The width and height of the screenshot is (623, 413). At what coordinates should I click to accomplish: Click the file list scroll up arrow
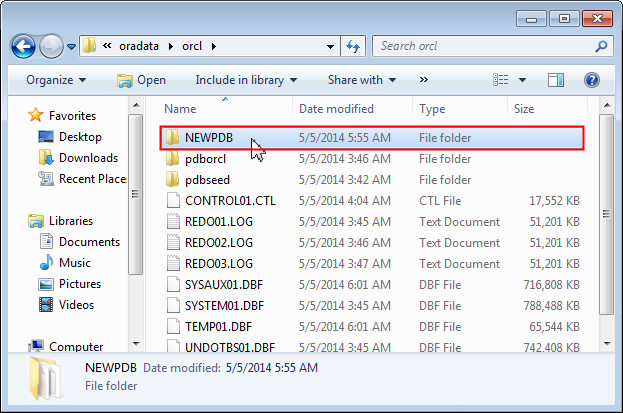coord(606,105)
